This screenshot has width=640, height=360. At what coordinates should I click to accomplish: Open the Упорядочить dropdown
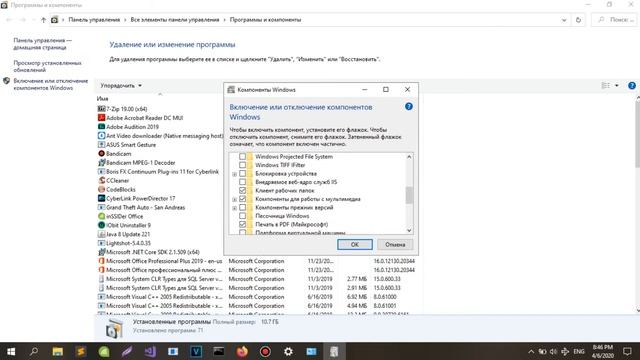pyautogui.click(x=121, y=86)
